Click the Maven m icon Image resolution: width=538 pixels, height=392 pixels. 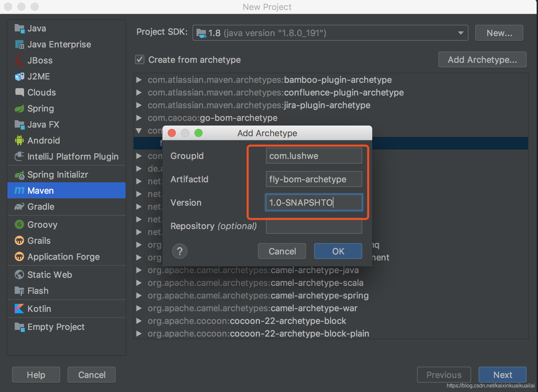tap(19, 190)
